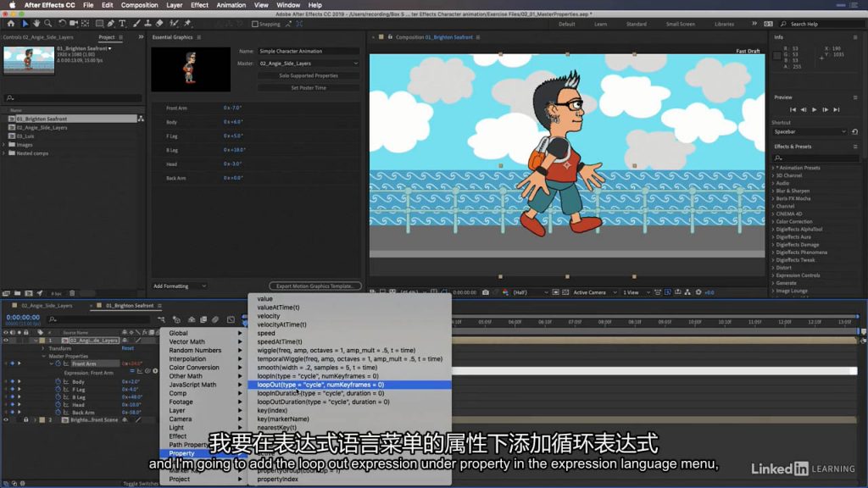Click the Body property stopwatch icon
868x488 pixels.
point(58,382)
